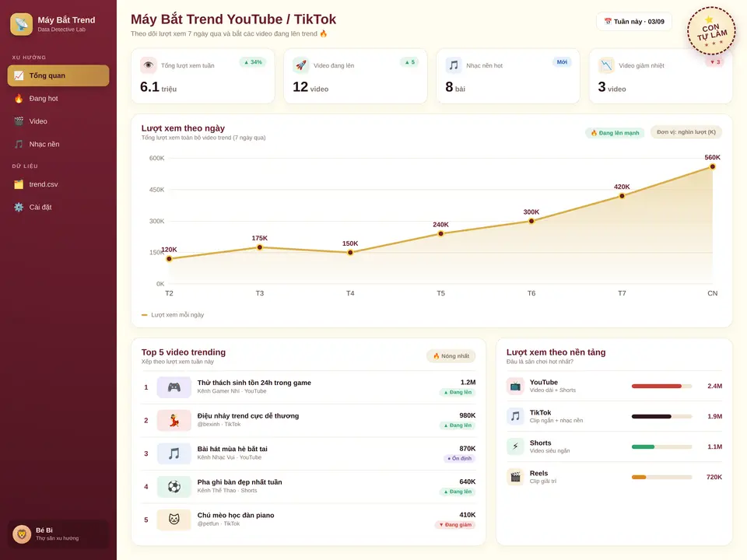Click the Ổn định status tag
747x560 pixels.
(x=459, y=459)
